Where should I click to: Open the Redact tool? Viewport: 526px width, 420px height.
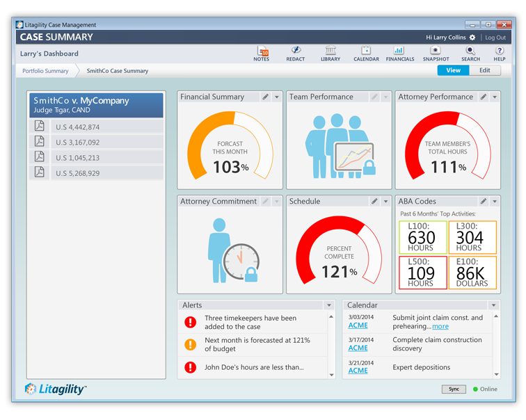pos(296,54)
